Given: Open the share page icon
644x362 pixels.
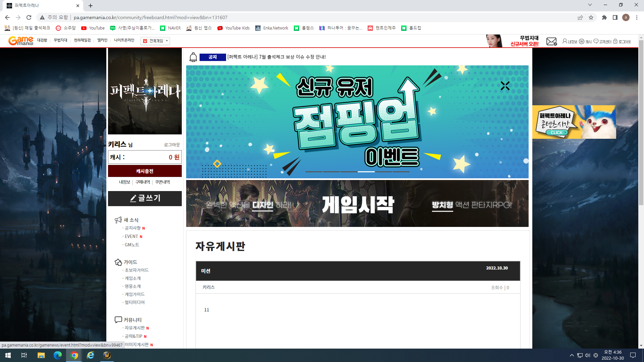Looking at the screenshot, I should [x=580, y=17].
